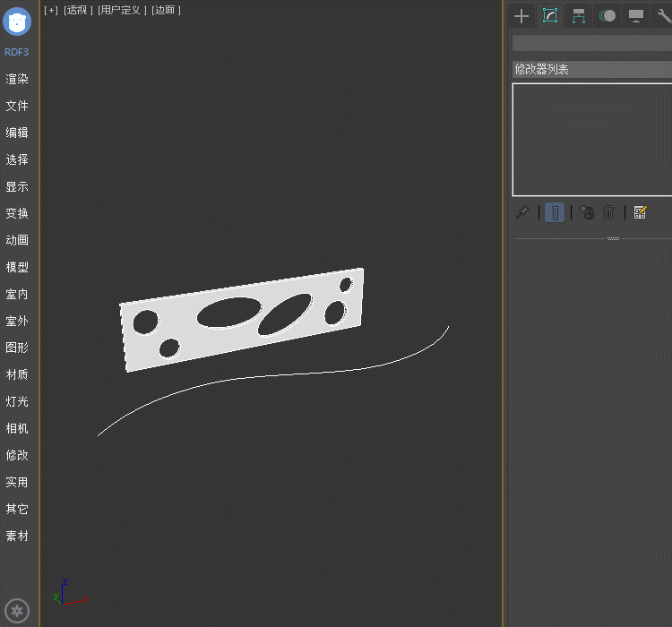Open the [+] viewport general menu
Image resolution: width=672 pixels, height=627 pixels.
pyautogui.click(x=51, y=10)
